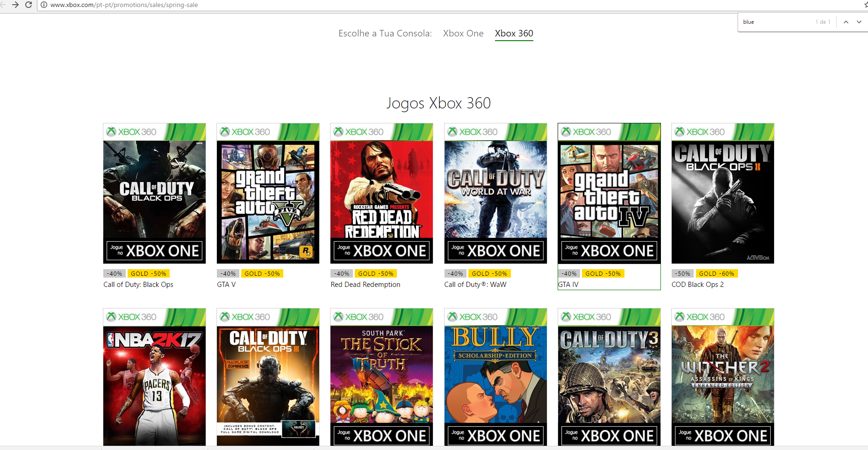
Task: Click the forward navigation arrow
Action: pyautogui.click(x=16, y=5)
